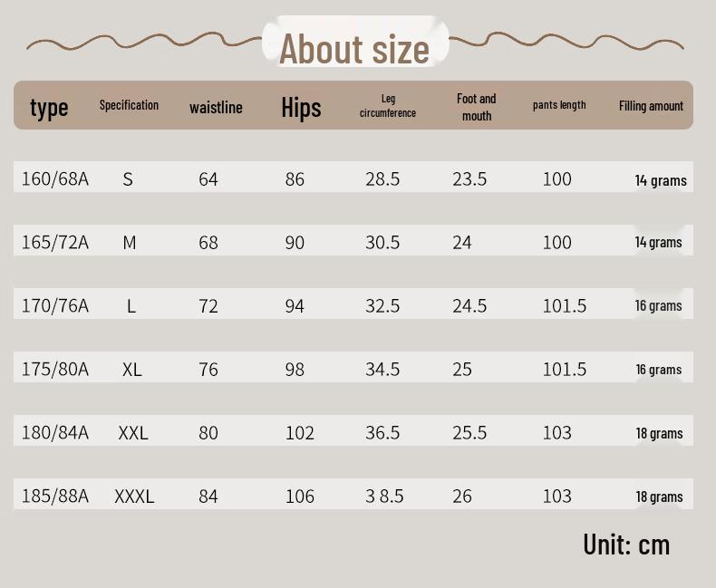Screen dimensions: 716x588
Task: Select the foot and mouth value 25.5
Action: coord(469,432)
